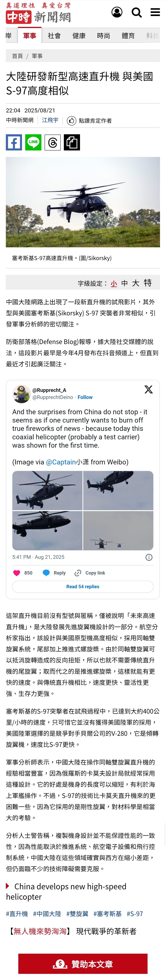Open the #雙旋翼 hashtag
The image size is (166, 980).
77,913
